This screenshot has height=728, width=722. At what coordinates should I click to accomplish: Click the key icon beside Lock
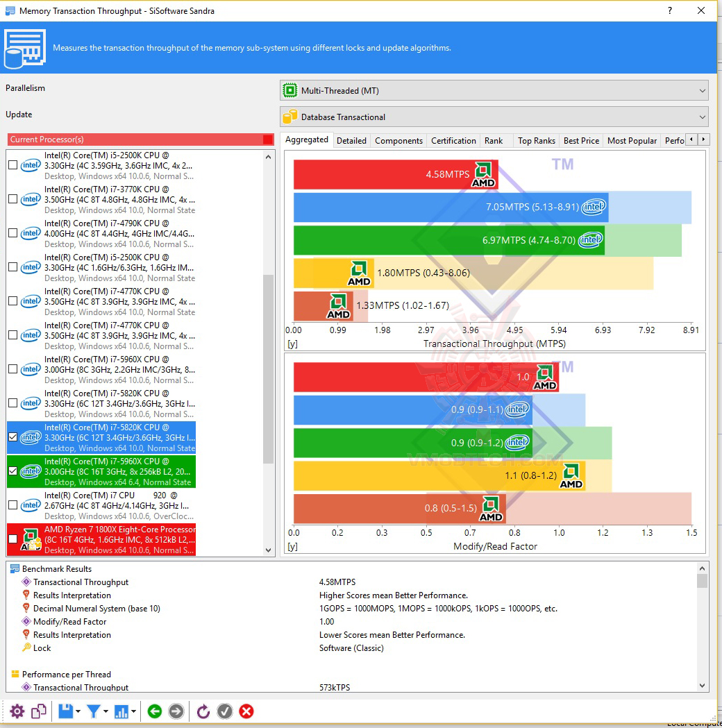tap(26, 647)
